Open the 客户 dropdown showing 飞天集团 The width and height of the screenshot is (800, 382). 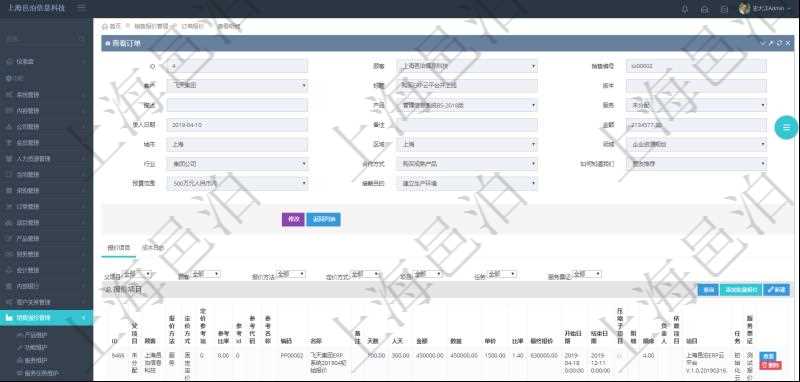coord(237,86)
